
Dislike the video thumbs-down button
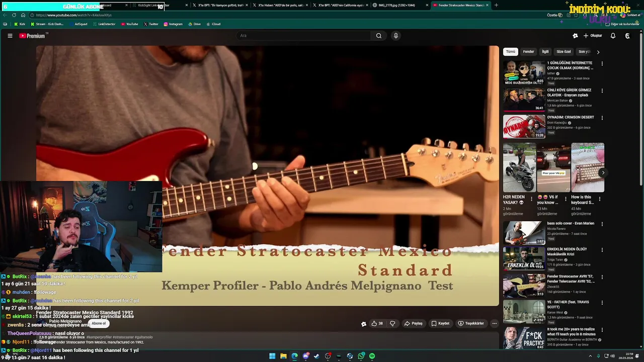[392, 323]
